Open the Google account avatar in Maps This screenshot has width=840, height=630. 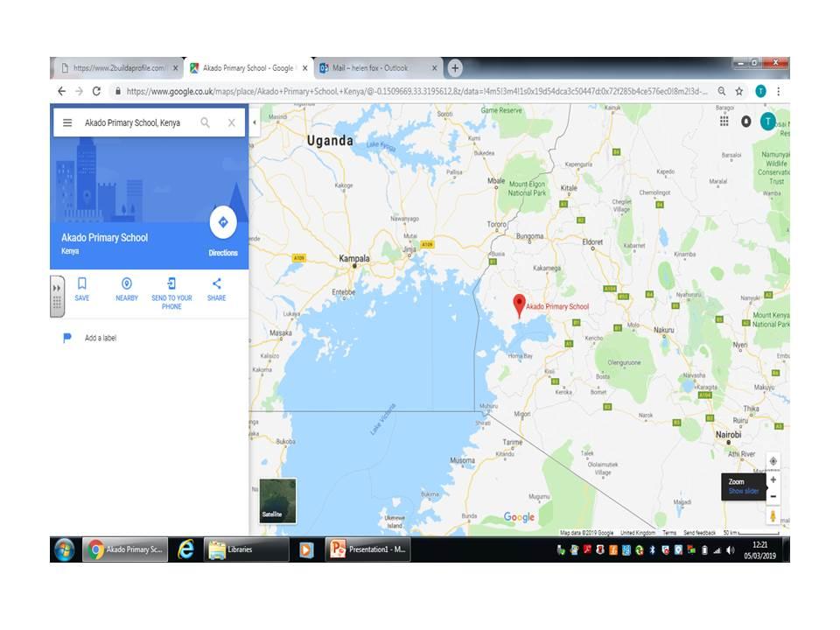(767, 122)
